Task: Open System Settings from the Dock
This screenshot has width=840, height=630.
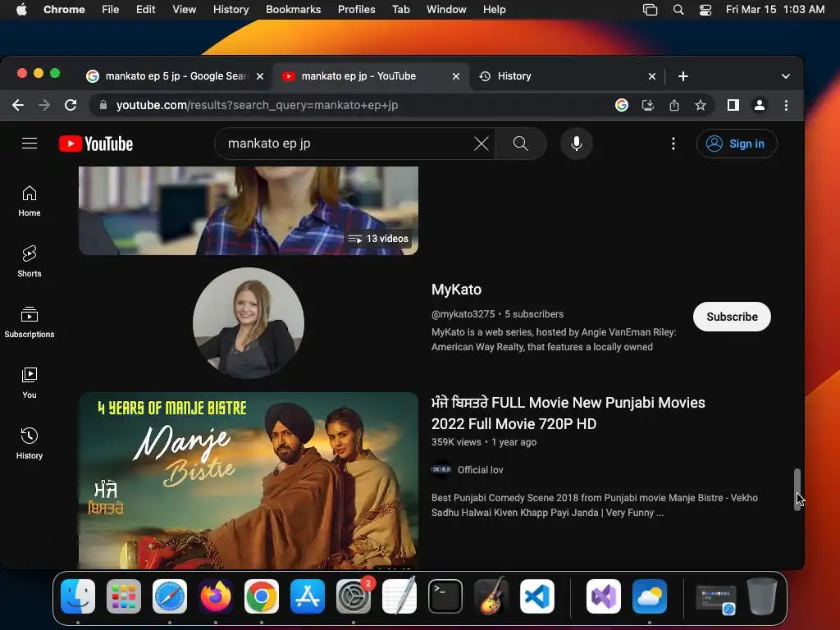Action: 354,596
